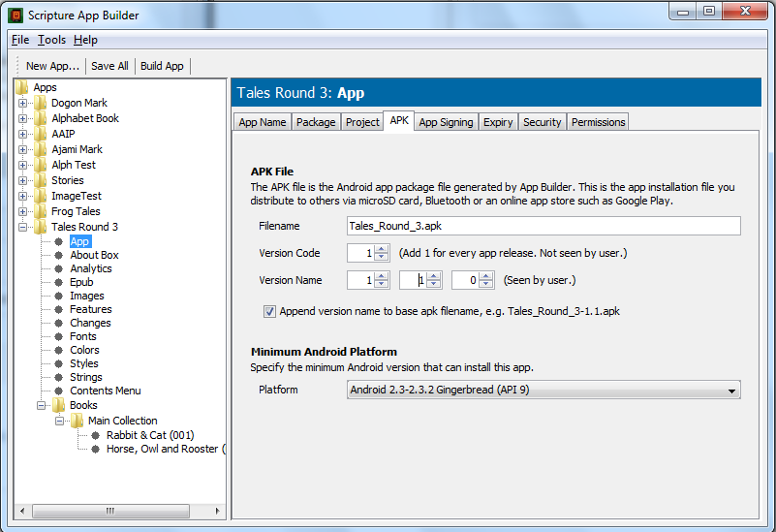Click the Scripture App Builder title icon
Image resolution: width=776 pixels, height=532 pixels.
[16, 15]
